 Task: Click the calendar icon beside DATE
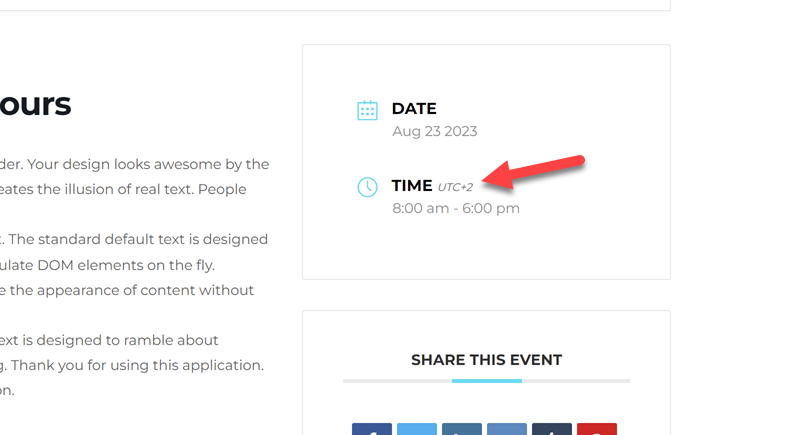tap(367, 110)
